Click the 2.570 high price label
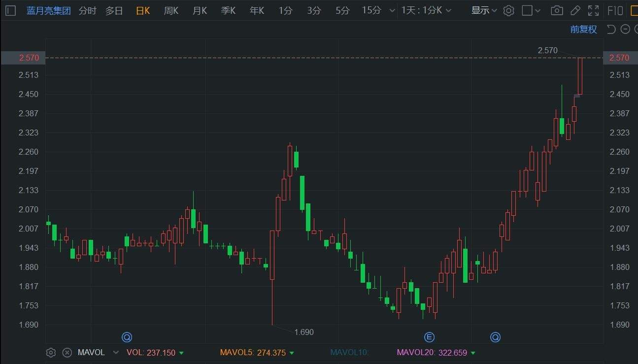638x364 pixels. coord(547,50)
